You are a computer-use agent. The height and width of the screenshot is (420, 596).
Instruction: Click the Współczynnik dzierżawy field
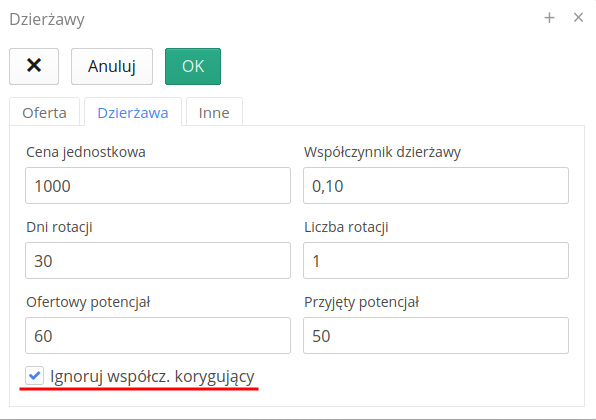[436, 185]
